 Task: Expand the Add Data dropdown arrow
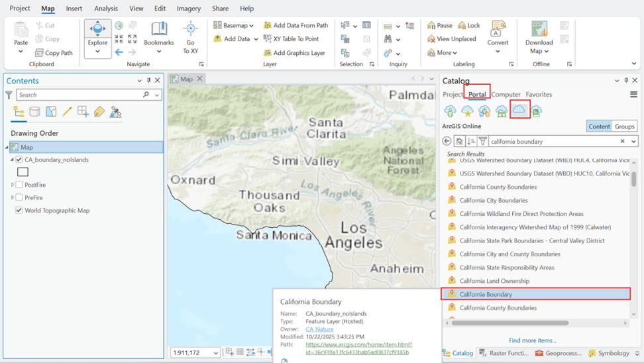[x=256, y=39]
